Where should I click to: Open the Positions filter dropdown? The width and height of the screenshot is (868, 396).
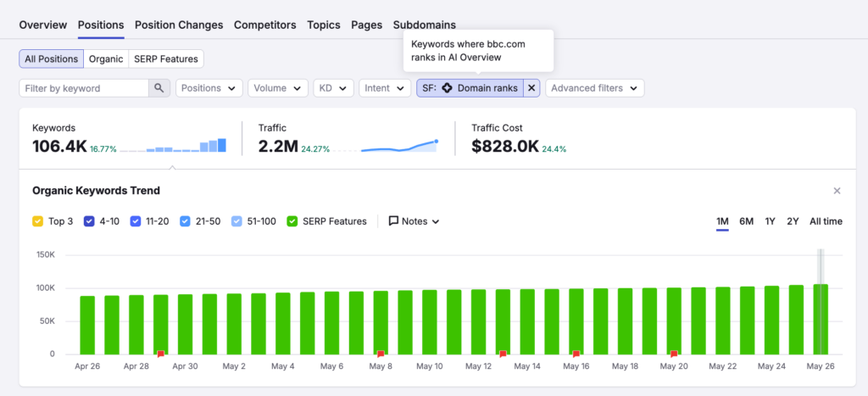209,88
